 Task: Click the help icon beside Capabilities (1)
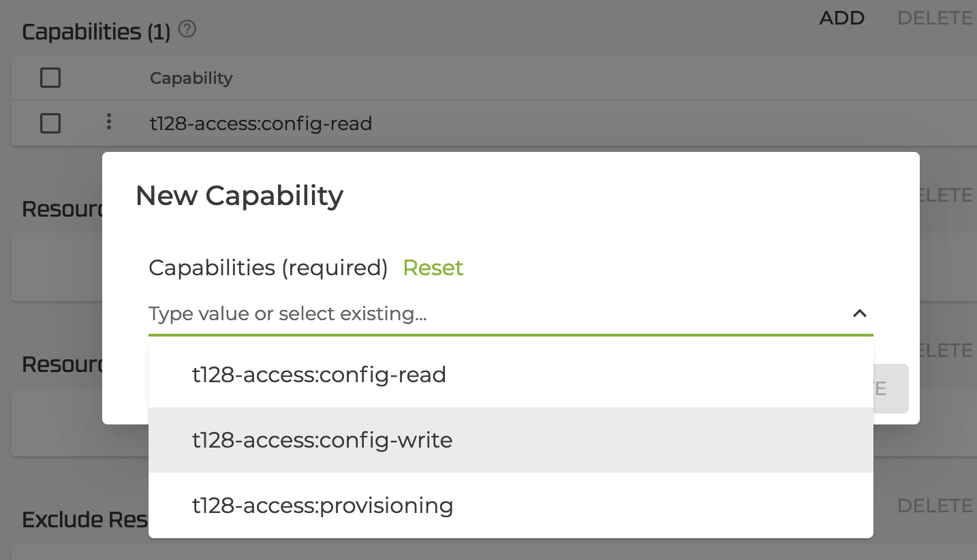click(187, 29)
